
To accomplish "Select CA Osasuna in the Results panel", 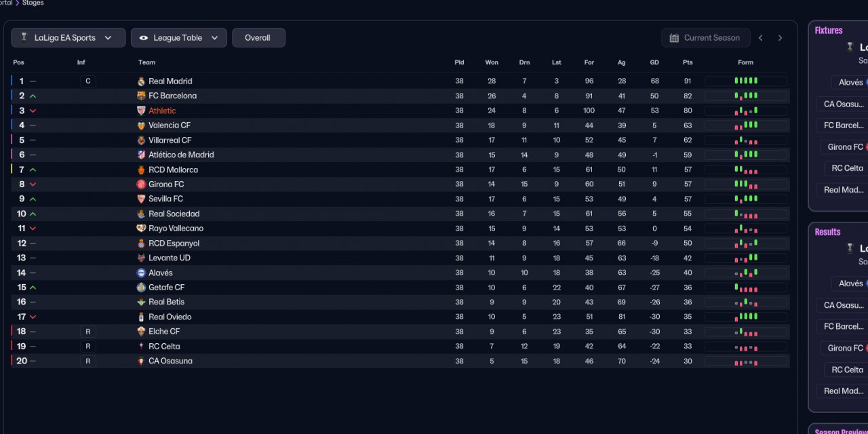I will point(843,306).
